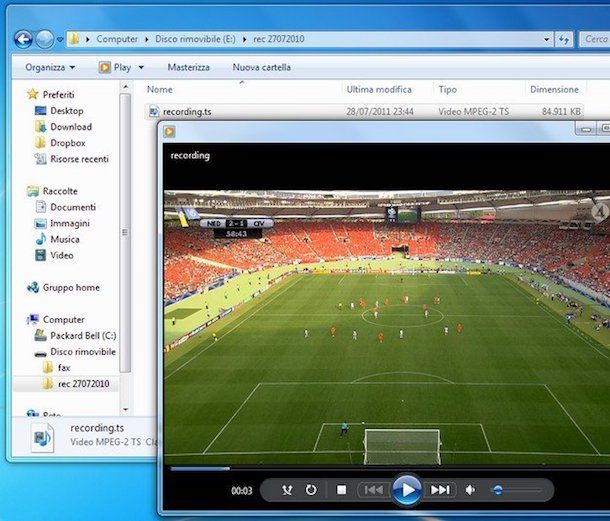Screen dimensions: 610x521
Task: Toggle shuffle in the media player
Action: pyautogui.click(x=287, y=490)
